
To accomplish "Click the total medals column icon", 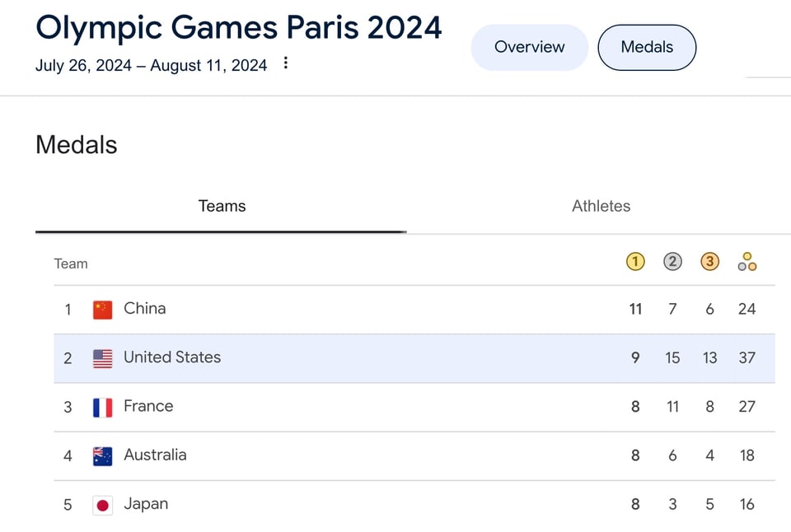I will click(747, 262).
